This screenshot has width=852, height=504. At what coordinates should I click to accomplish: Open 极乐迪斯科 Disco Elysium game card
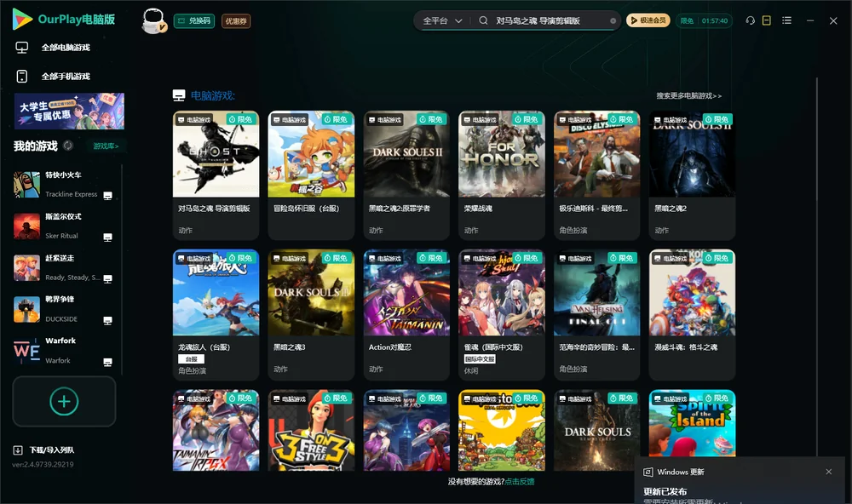pyautogui.click(x=596, y=175)
